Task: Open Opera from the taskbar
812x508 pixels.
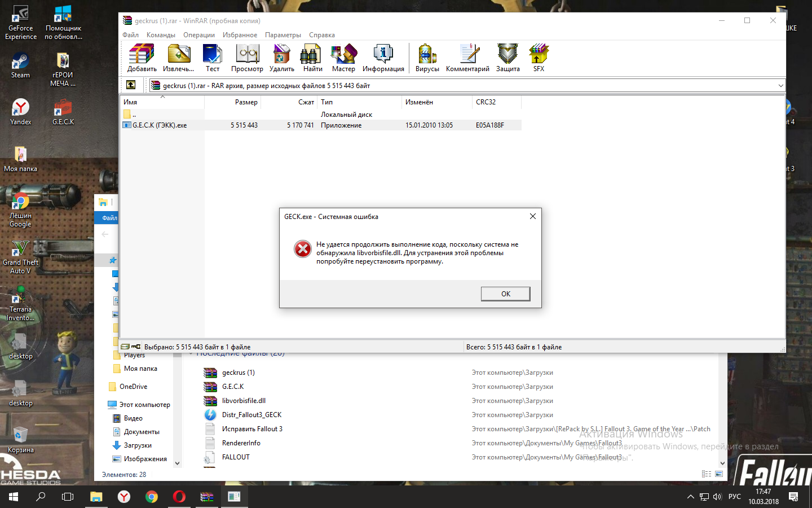Action: point(179,497)
